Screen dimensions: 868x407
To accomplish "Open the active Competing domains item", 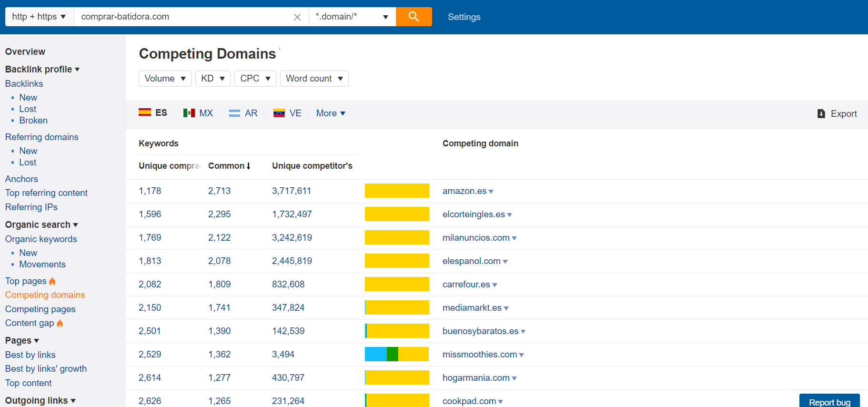I will click(x=45, y=295).
